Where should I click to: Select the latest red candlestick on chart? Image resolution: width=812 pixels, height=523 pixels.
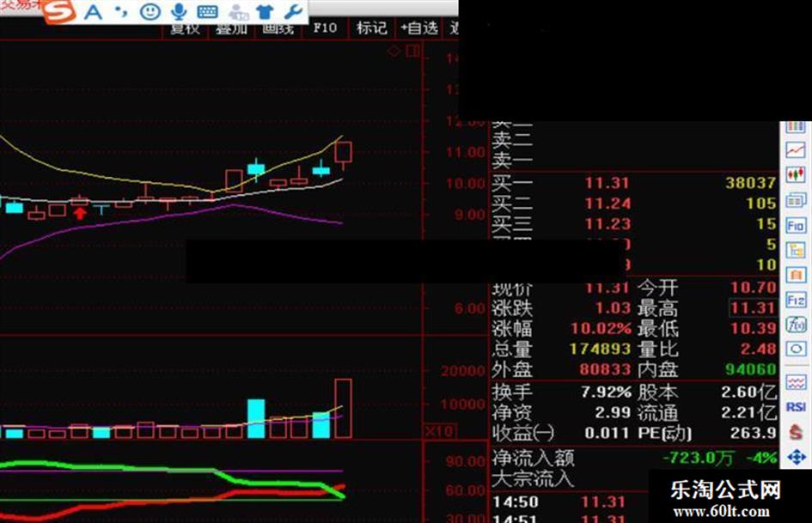coord(344,154)
